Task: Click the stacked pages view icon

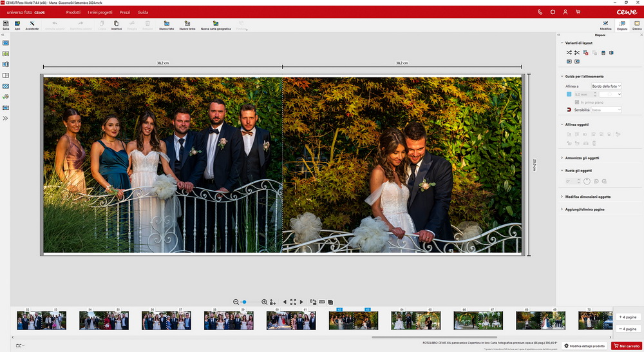Action: pyautogui.click(x=330, y=302)
